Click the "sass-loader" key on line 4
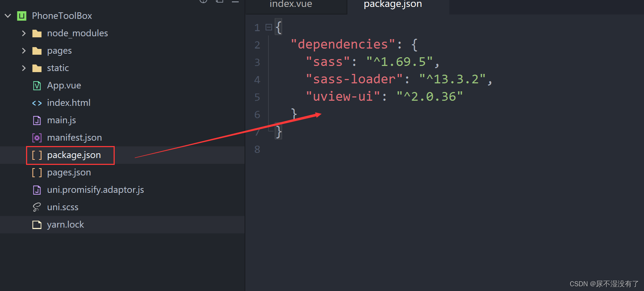This screenshot has height=291, width=644. [354, 79]
